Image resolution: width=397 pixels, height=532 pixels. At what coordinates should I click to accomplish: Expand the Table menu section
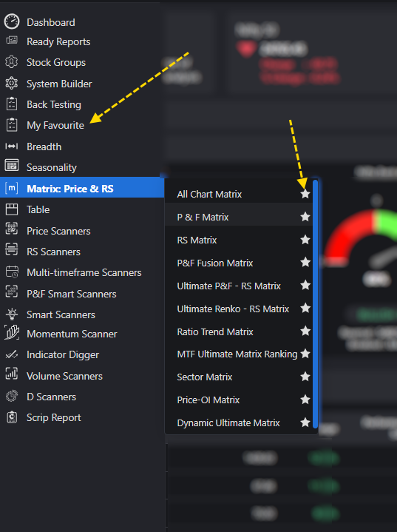(38, 209)
